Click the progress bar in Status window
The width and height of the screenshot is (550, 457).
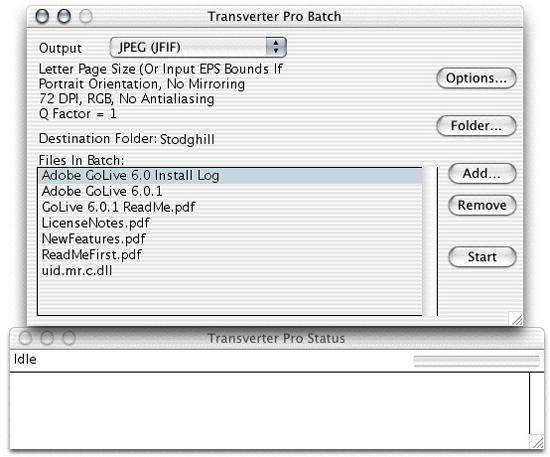[476, 361]
